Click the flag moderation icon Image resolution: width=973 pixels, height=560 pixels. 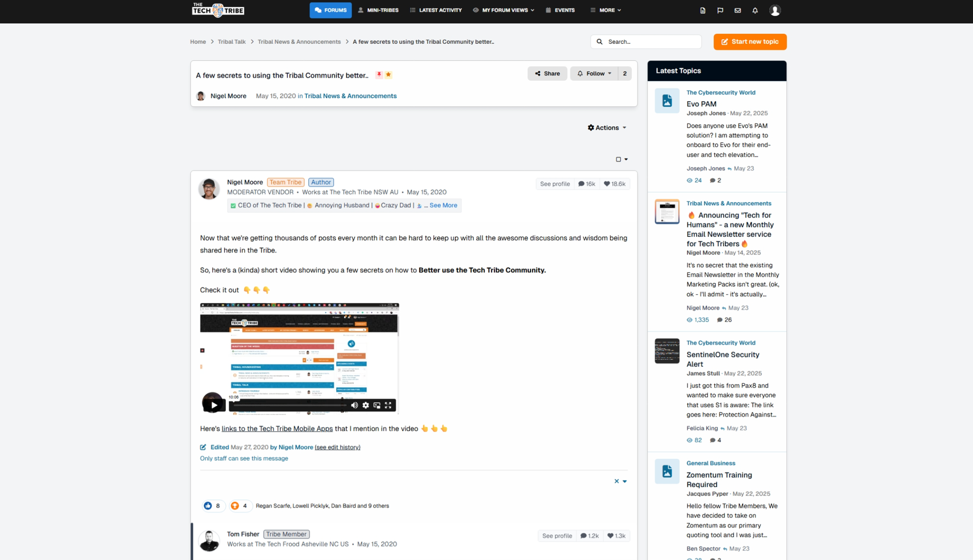tap(720, 10)
